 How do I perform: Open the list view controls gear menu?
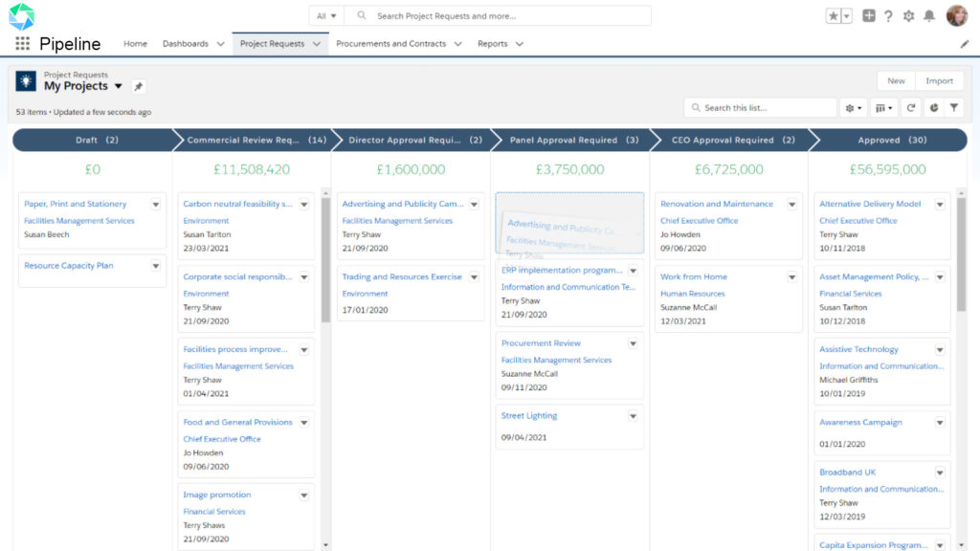[851, 107]
